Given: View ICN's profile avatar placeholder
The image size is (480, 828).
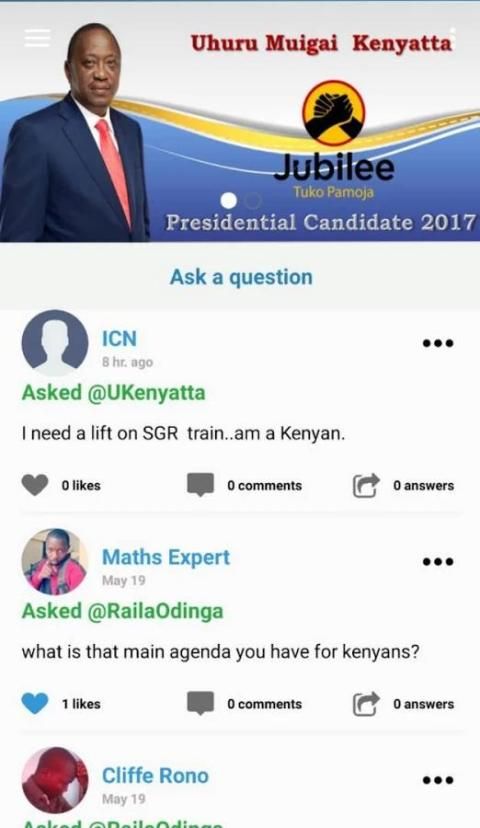Looking at the screenshot, I should [x=55, y=343].
